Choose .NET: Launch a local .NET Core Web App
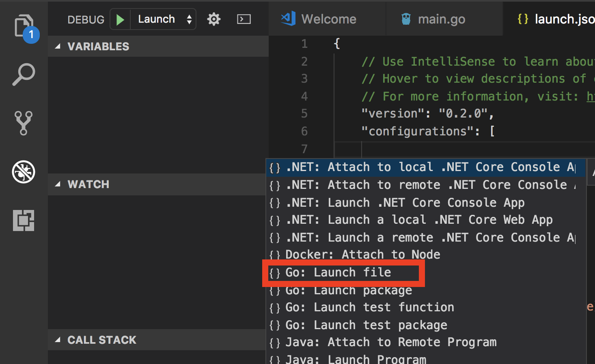This screenshot has width=595, height=364. 426,220
